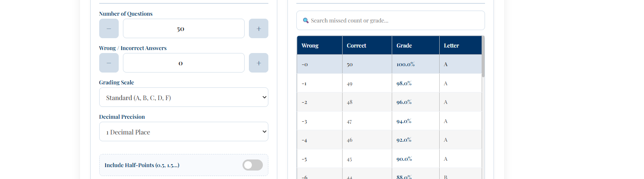Increase the Number of Questions value

(x=259, y=28)
